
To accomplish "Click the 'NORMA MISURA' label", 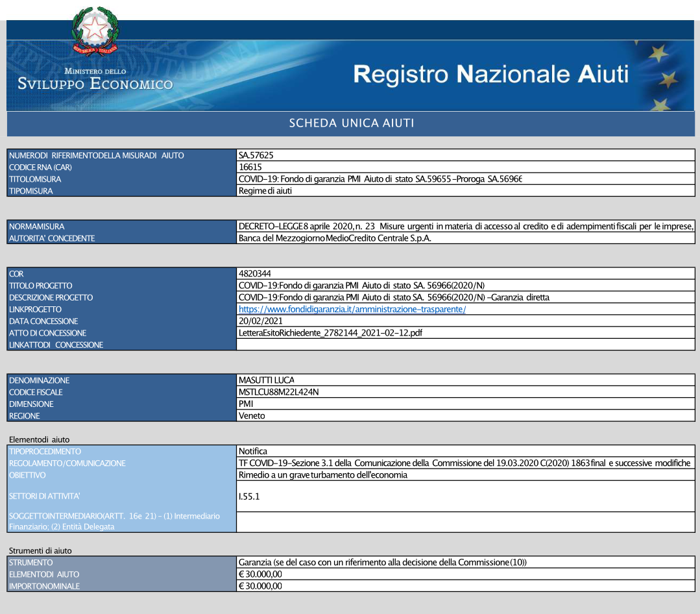I will pos(36,227).
